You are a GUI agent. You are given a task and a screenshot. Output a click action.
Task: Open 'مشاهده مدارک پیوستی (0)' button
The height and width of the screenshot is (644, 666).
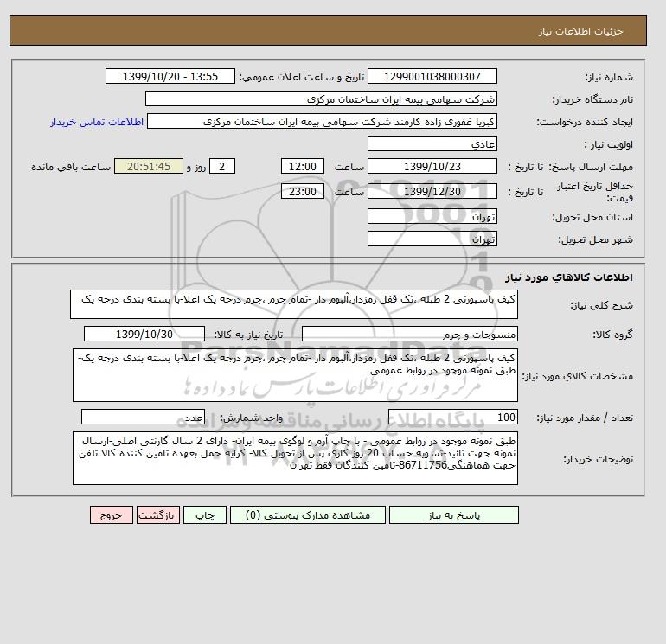(x=308, y=515)
